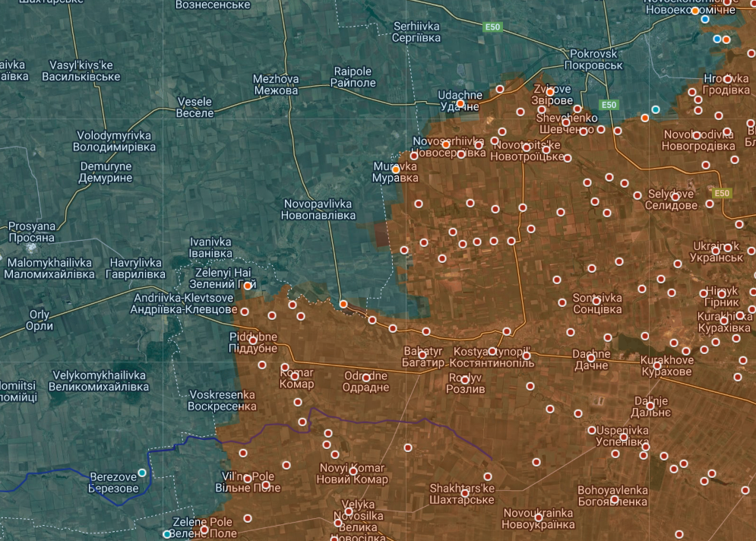756x541 pixels.
Task: Select the Andriivka-Klevtsove label
Action: 184,303
